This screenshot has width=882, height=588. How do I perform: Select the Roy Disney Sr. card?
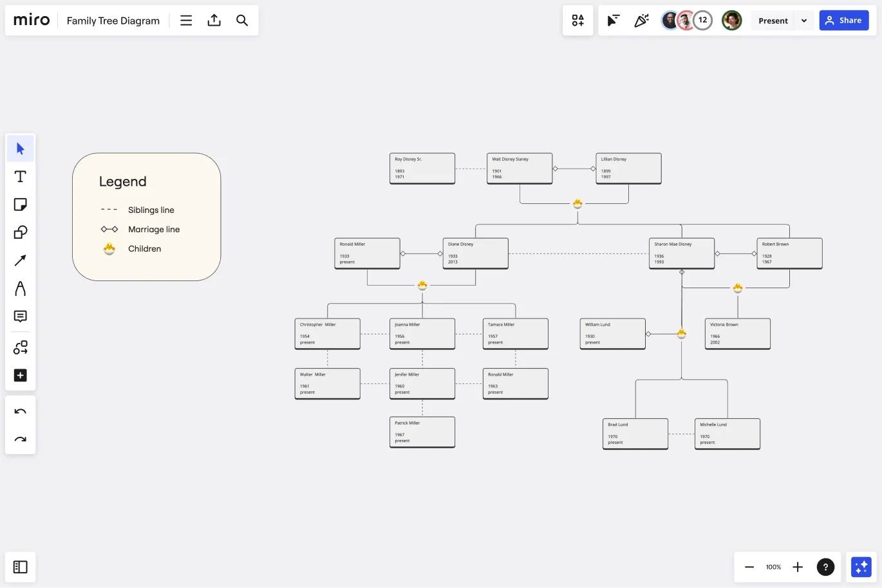point(422,169)
